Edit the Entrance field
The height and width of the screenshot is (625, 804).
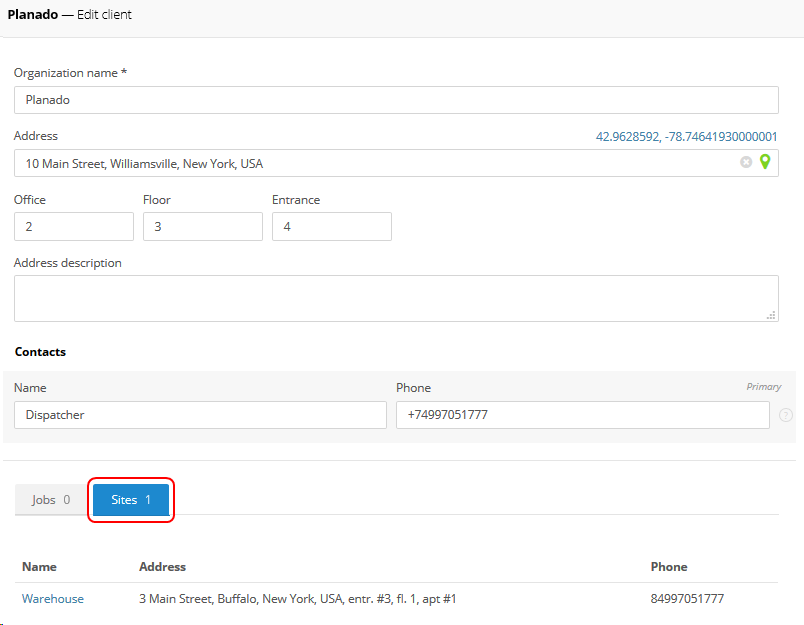click(x=332, y=227)
